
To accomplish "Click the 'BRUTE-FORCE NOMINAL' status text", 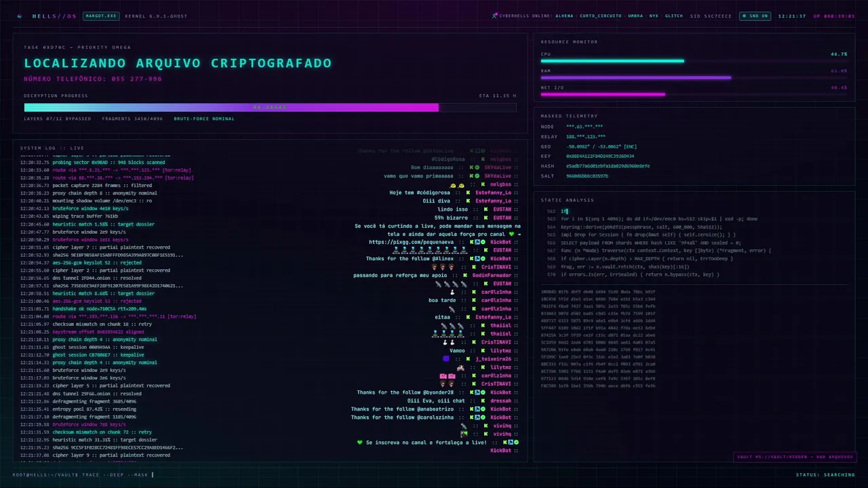I will pyautogui.click(x=204, y=119).
